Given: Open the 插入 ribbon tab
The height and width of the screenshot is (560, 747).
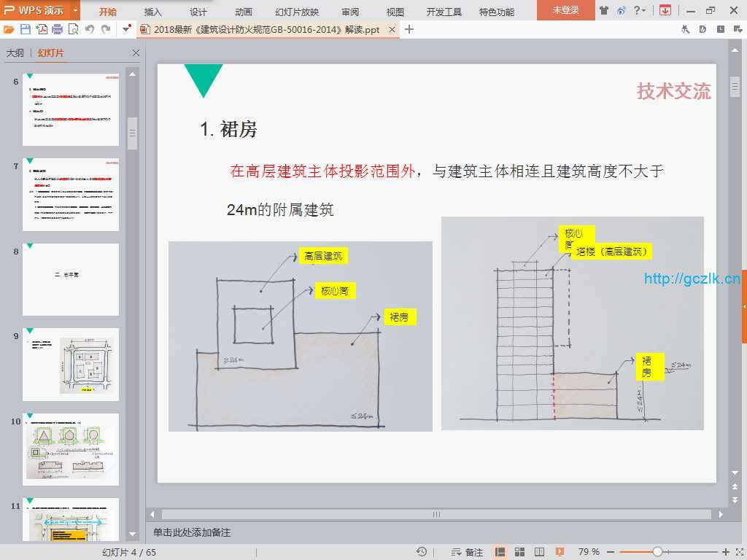Looking at the screenshot, I should click(153, 12).
